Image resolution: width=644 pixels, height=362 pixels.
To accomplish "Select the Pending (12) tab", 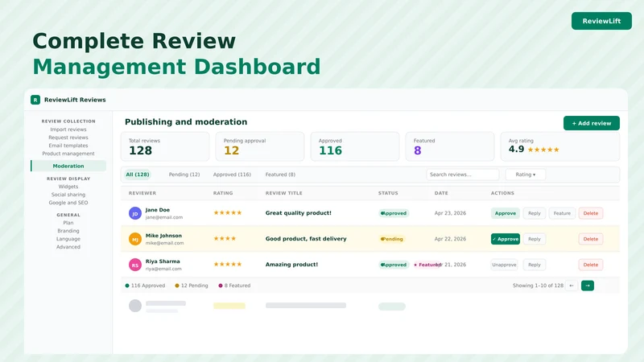I will point(184,175).
